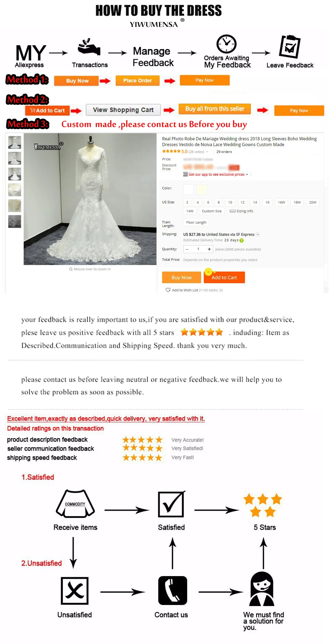Click the Commodity receive items icon
Viewport: 331px width, 644px height.
pyautogui.click(x=76, y=504)
